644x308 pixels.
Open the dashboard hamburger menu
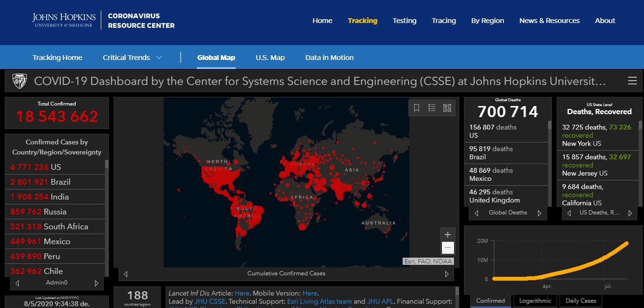click(632, 81)
